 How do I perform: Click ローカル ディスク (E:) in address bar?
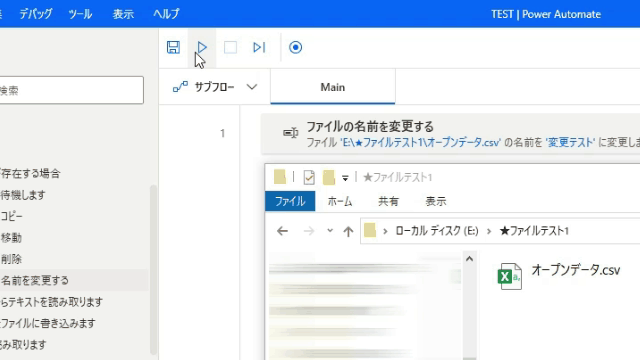click(437, 231)
